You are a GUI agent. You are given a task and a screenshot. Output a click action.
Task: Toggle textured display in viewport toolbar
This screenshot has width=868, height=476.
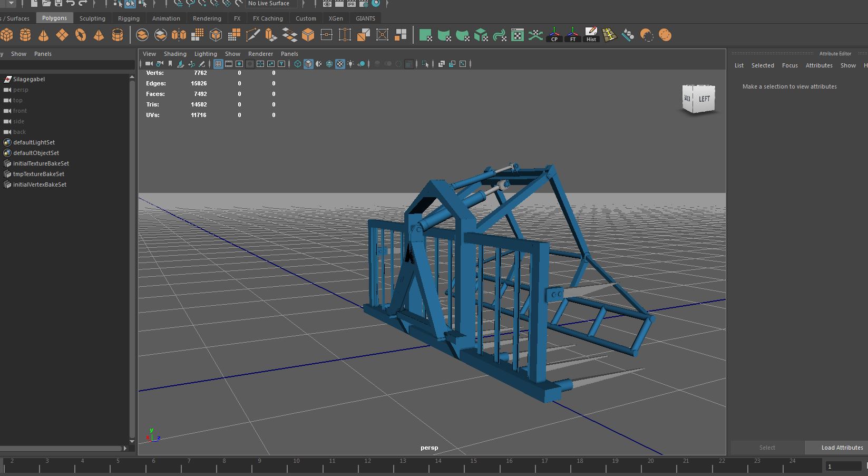[340, 64]
